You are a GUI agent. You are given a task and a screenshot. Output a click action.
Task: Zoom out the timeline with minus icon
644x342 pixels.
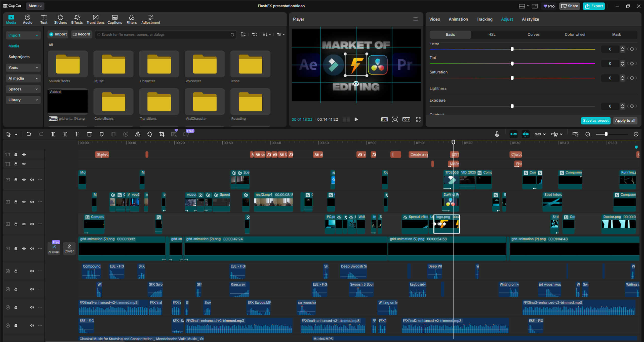588,134
